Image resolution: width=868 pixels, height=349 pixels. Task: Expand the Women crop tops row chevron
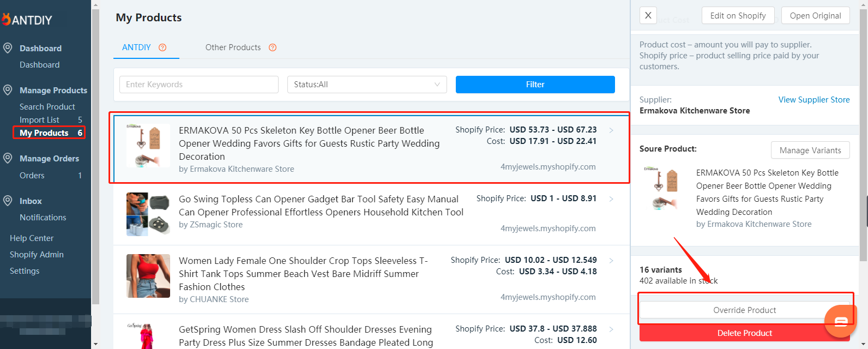click(611, 261)
